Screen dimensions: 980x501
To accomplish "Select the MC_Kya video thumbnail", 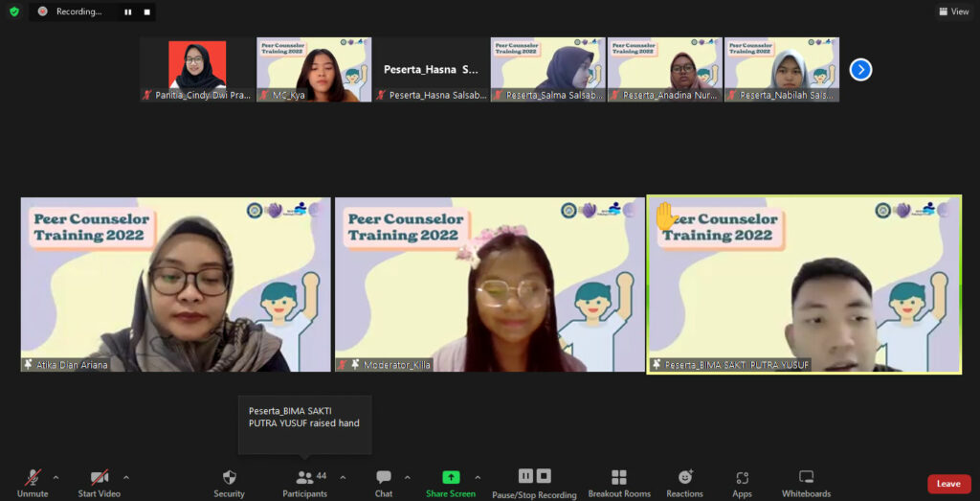I will point(314,69).
